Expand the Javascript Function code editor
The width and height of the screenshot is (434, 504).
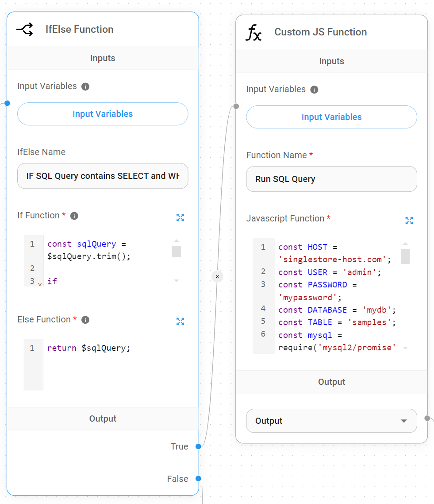(409, 221)
